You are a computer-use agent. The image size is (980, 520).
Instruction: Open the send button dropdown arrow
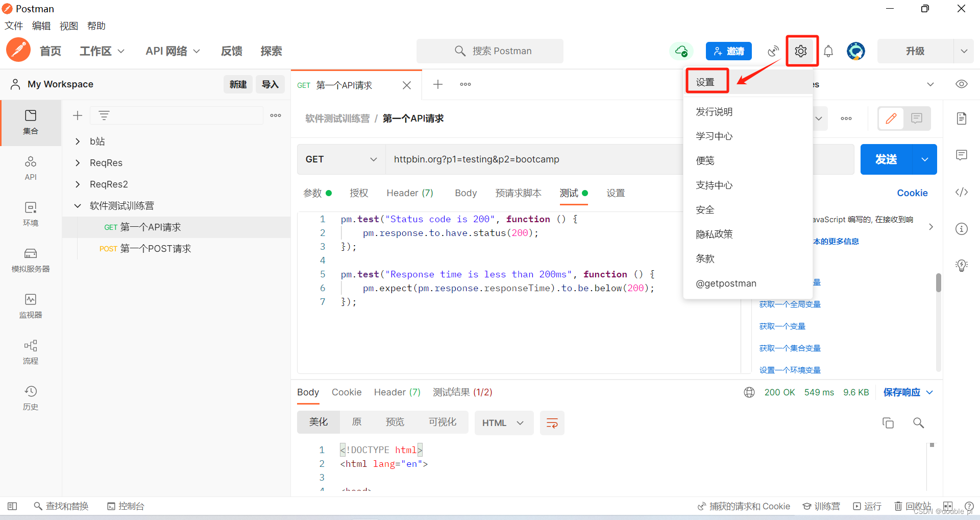pos(925,159)
